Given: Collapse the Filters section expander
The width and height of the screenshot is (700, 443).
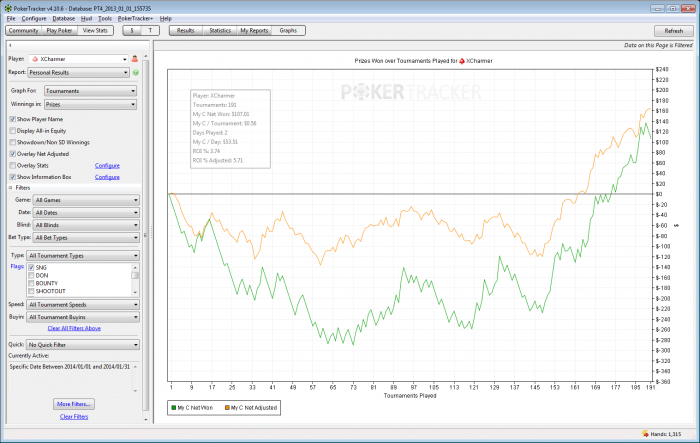Looking at the screenshot, I should [x=9, y=187].
